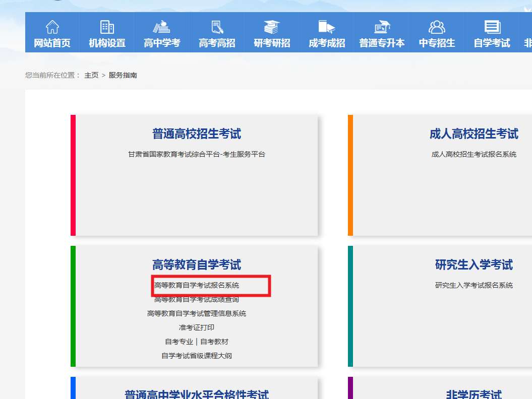Viewport: 532px width, 399px height.
Task: Click the home icon above 网站首页
Action: [52, 27]
